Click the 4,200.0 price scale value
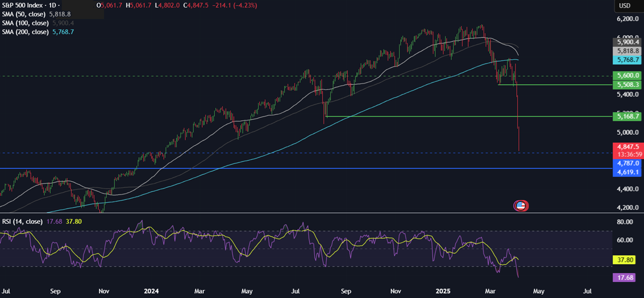 pyautogui.click(x=627, y=208)
